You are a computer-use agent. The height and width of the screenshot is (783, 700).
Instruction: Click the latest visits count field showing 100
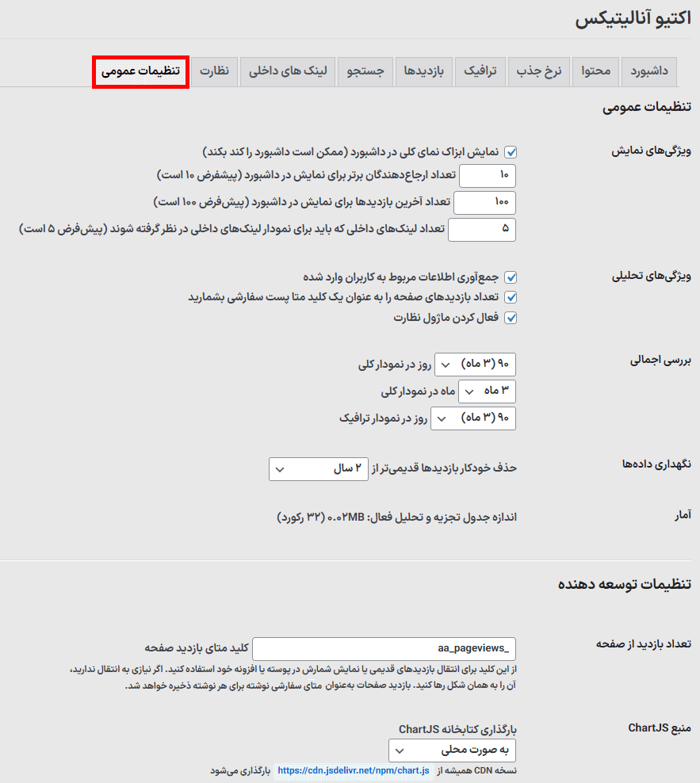pyautogui.click(x=484, y=202)
